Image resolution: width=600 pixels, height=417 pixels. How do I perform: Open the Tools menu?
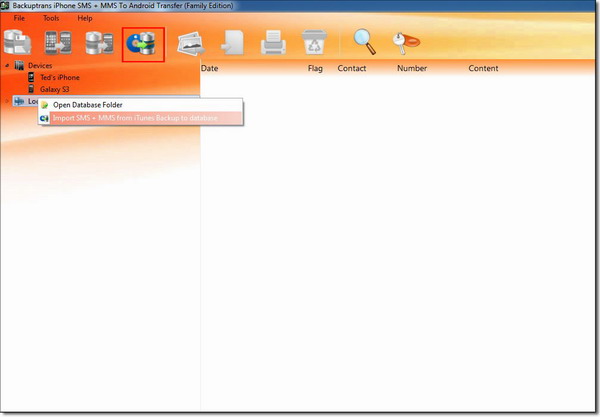(51, 18)
